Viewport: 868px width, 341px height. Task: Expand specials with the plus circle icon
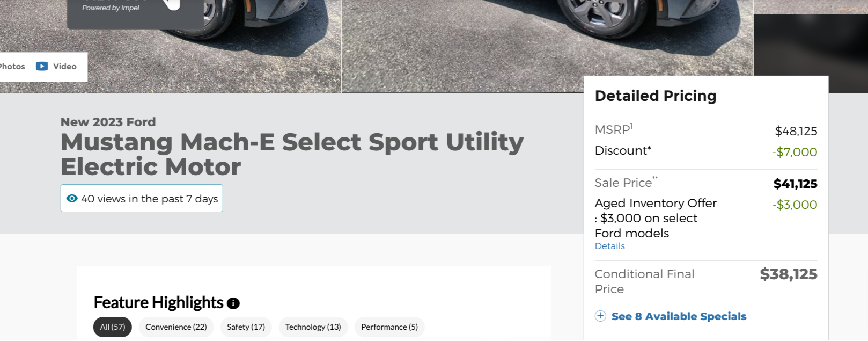point(600,316)
